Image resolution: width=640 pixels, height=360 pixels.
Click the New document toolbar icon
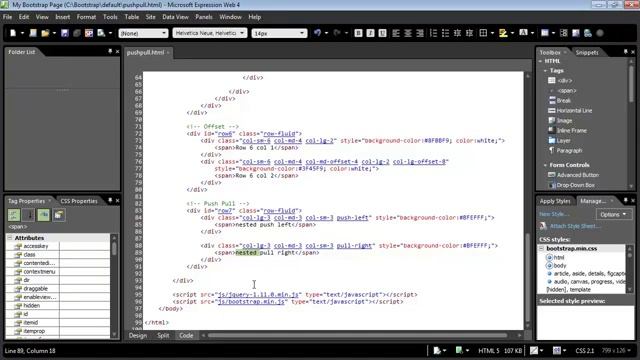coord(13,33)
